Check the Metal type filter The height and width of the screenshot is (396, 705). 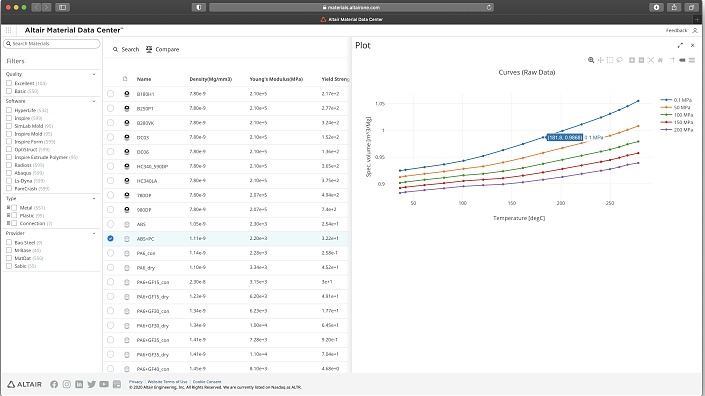[x=14, y=208]
